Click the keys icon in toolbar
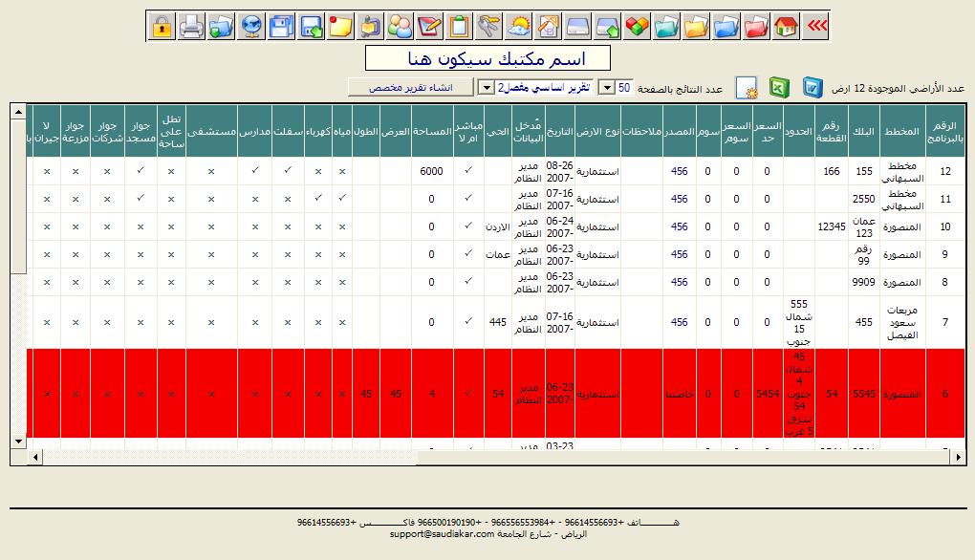The height and width of the screenshot is (560, 975). tap(489, 27)
